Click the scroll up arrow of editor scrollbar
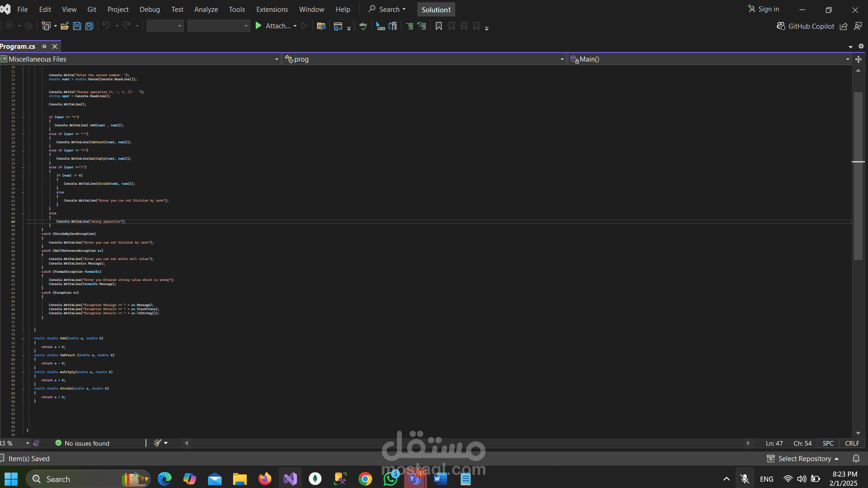 (x=858, y=70)
